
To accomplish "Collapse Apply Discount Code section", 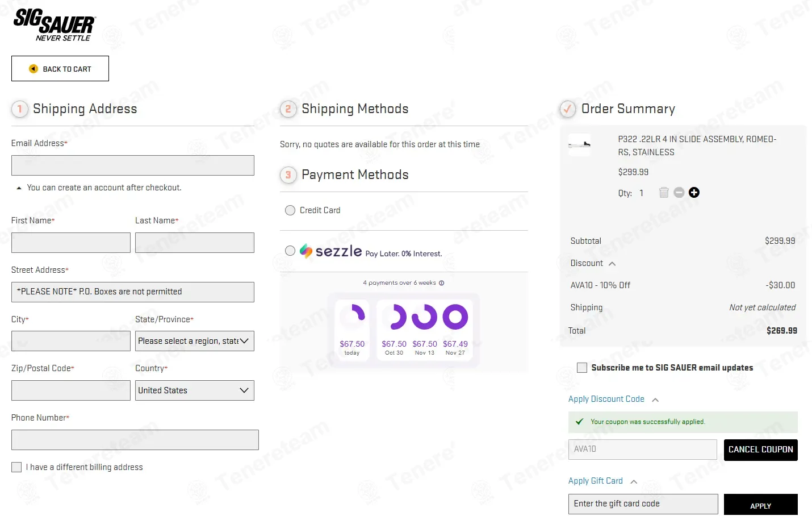I will [x=655, y=400].
